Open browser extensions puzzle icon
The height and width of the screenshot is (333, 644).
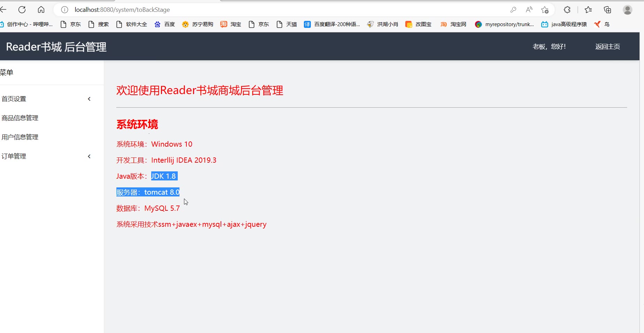tap(567, 10)
